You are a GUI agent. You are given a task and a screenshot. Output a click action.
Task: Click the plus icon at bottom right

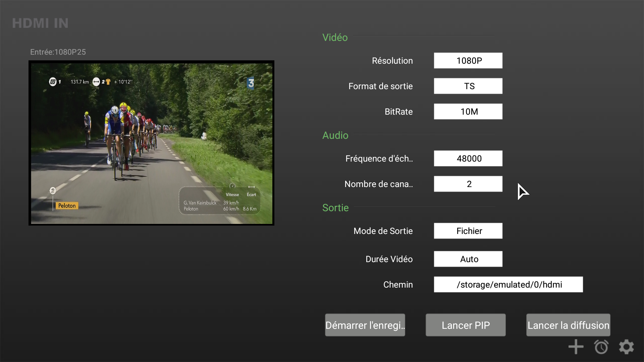[x=576, y=347]
